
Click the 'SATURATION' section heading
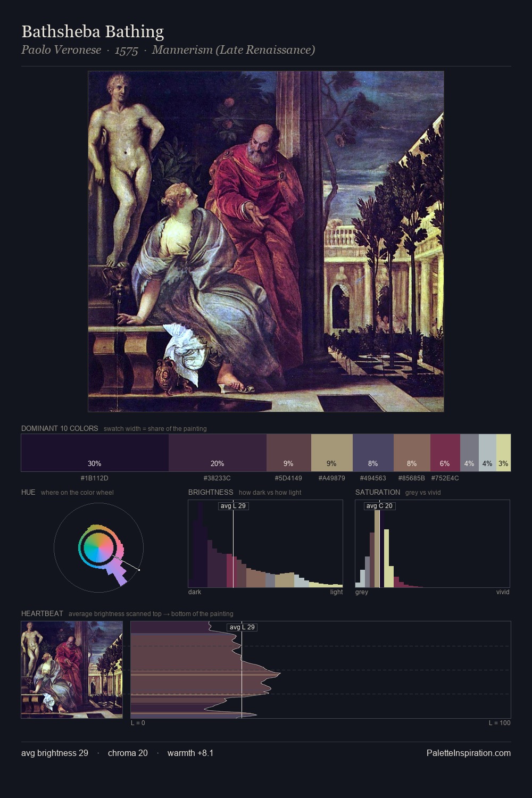[x=378, y=492]
